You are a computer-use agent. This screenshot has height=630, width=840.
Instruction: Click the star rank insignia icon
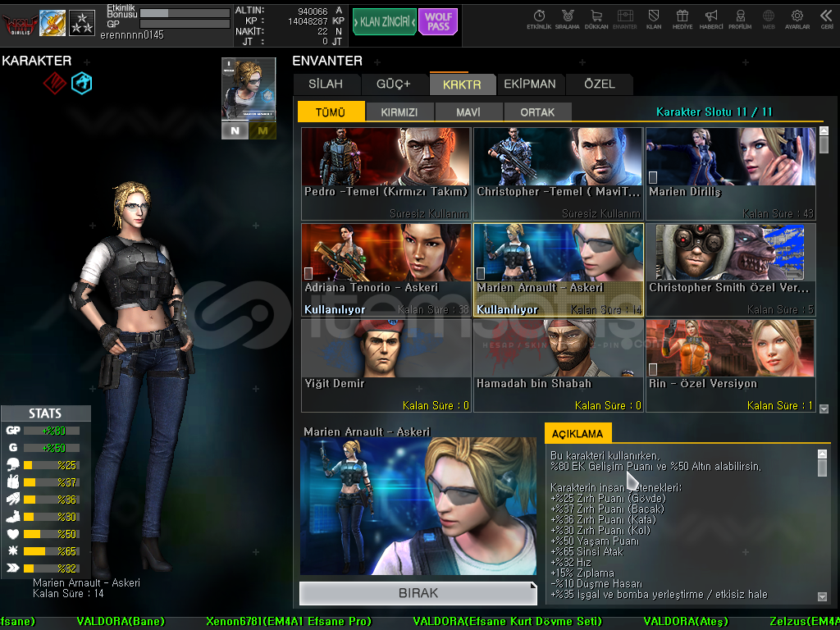point(82,23)
